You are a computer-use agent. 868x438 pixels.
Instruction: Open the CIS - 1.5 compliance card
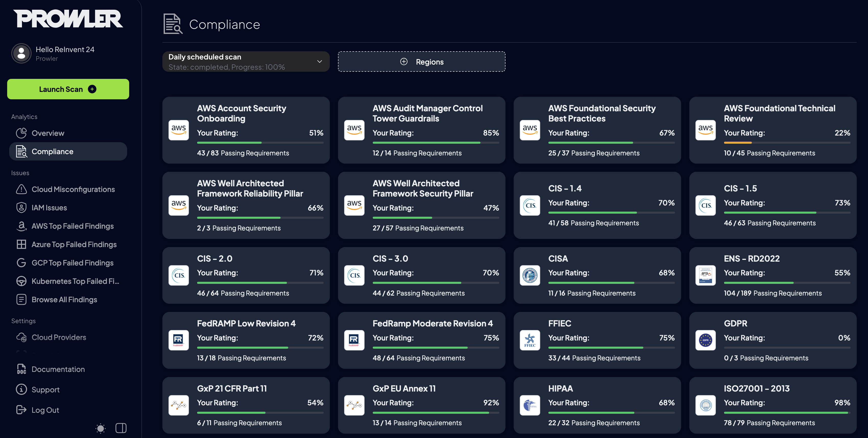click(773, 205)
